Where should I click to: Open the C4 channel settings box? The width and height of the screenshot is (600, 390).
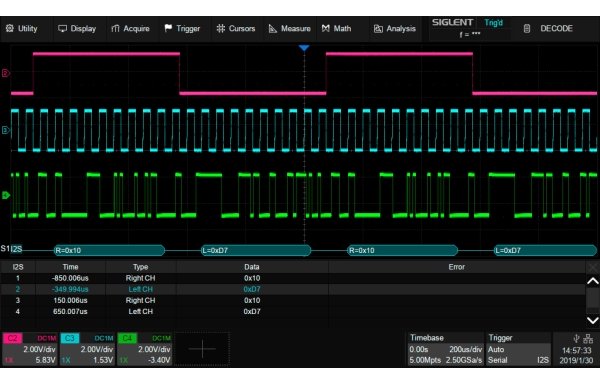pos(145,349)
